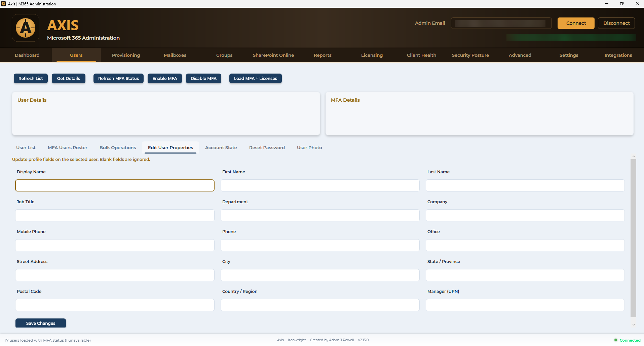Viewport: 644px width, 346px height.
Task: Click Refresh MFA Status button
Action: tap(118, 78)
